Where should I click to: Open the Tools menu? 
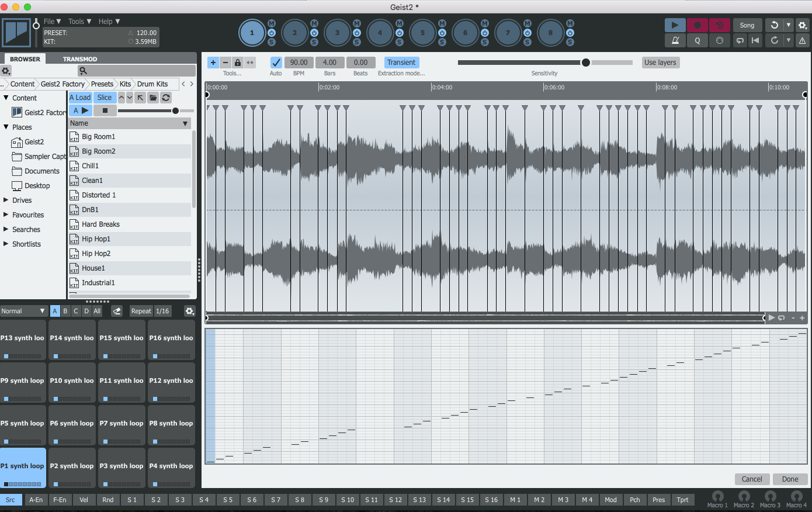[x=79, y=22]
